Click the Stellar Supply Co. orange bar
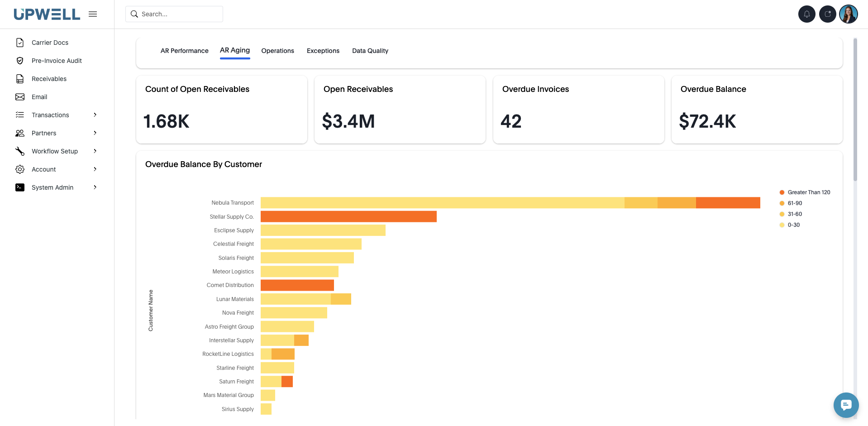 (348, 216)
